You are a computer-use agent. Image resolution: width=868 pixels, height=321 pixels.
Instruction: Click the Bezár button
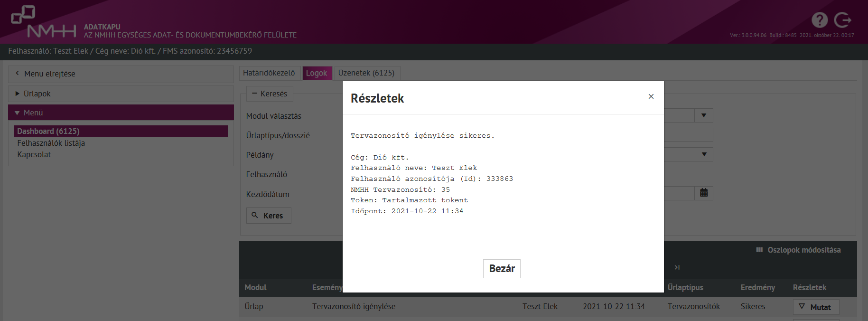pos(502,269)
